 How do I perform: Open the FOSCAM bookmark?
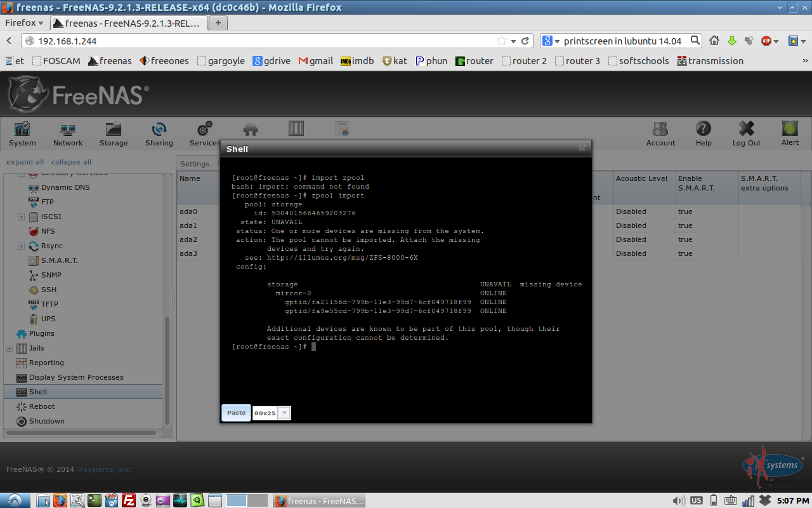56,61
